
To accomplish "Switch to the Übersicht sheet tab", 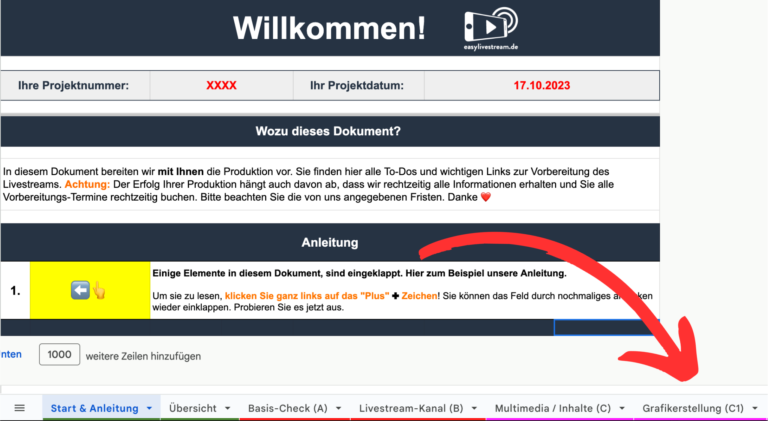I will 192,408.
